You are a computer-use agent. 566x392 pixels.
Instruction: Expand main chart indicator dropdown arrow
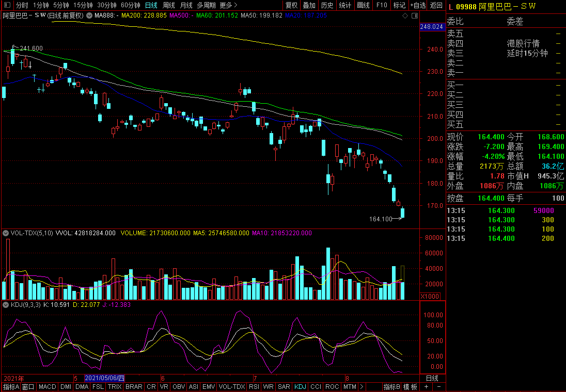[89, 15]
